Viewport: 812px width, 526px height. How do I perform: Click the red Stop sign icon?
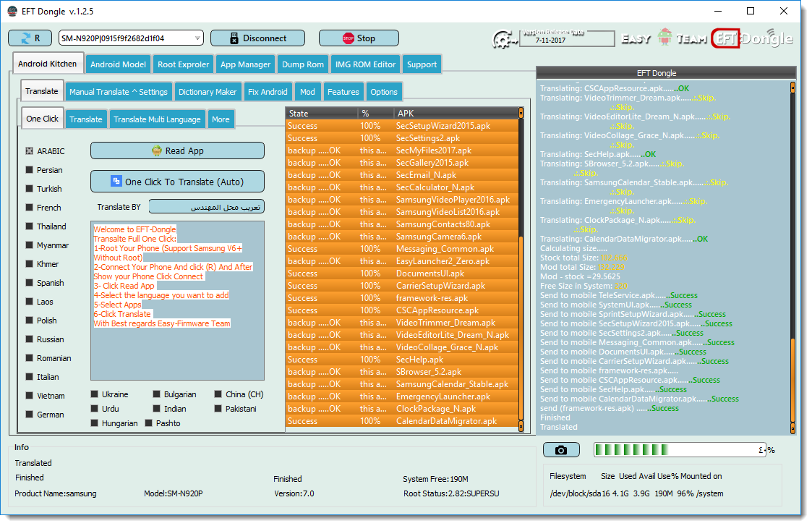pyautogui.click(x=348, y=38)
